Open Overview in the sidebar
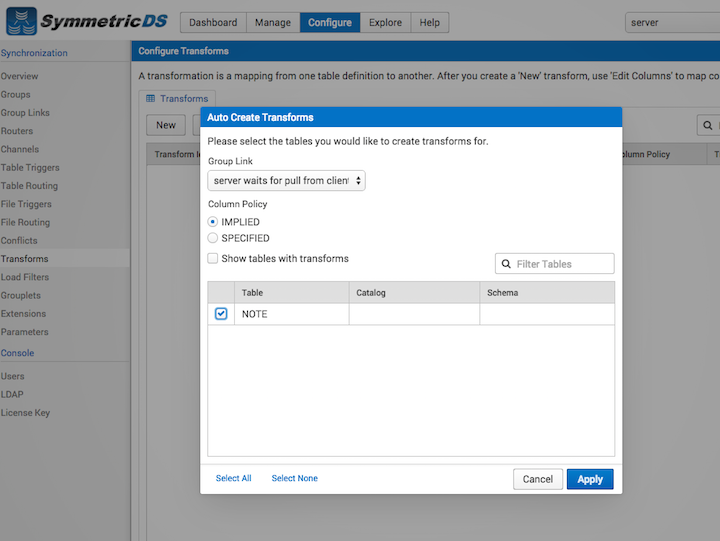 coord(19,76)
